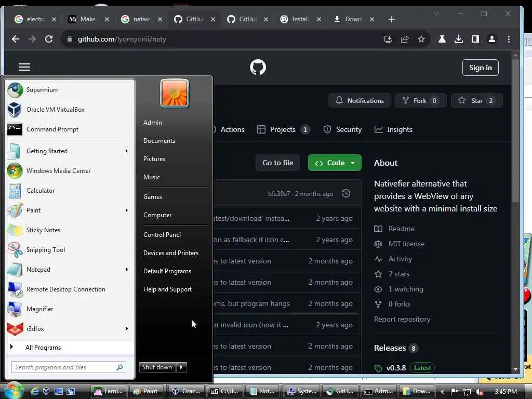Open the Insights repository tab

coord(393,129)
